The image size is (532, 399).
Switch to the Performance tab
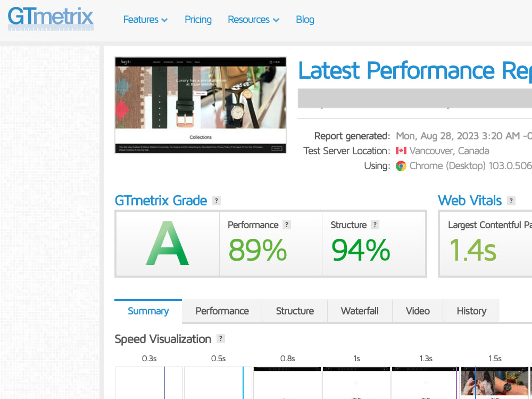[222, 311]
